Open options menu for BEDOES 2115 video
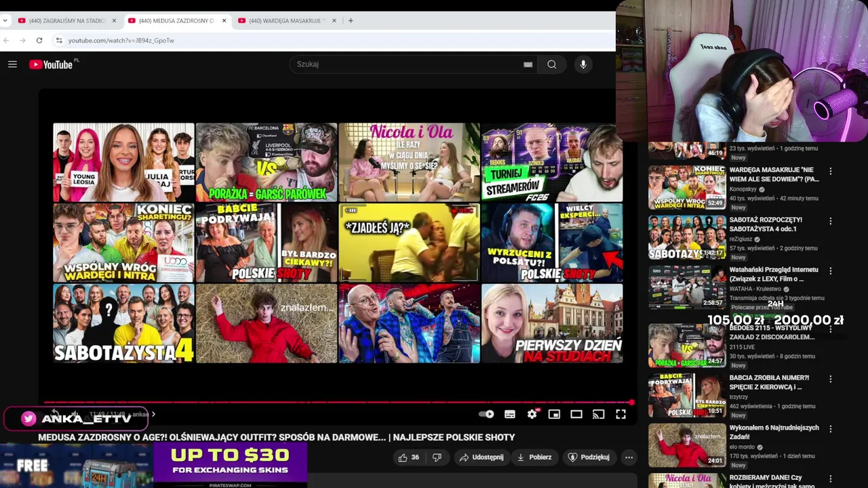Screen dimensions: 868x488 point(831,328)
